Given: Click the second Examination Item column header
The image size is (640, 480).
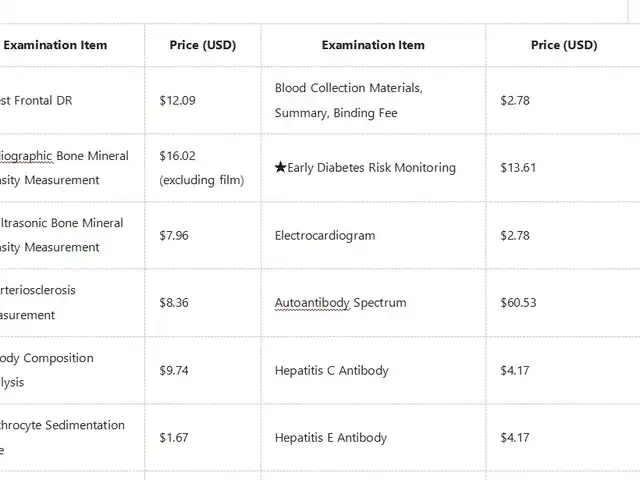Looking at the screenshot, I should pyautogui.click(x=373, y=45).
